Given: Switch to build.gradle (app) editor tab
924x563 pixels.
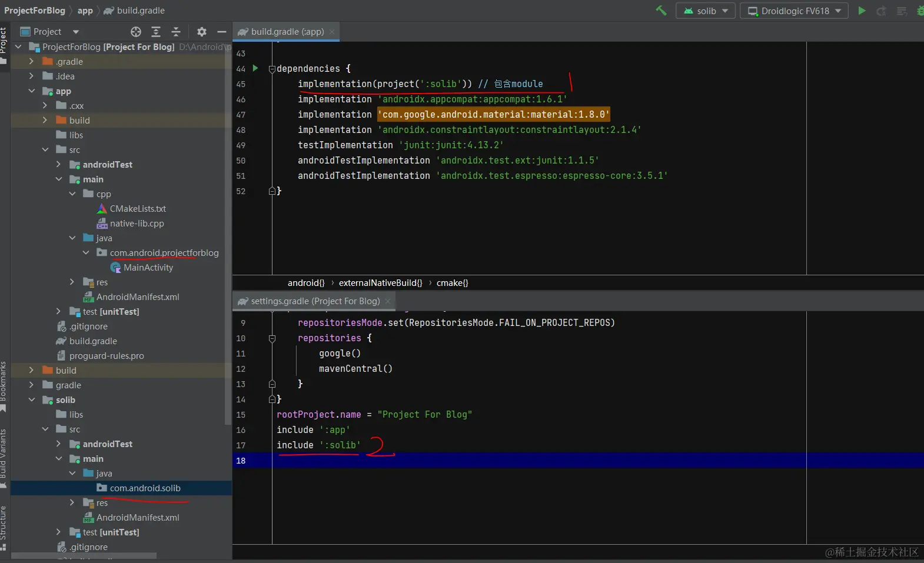Looking at the screenshot, I should tap(287, 32).
